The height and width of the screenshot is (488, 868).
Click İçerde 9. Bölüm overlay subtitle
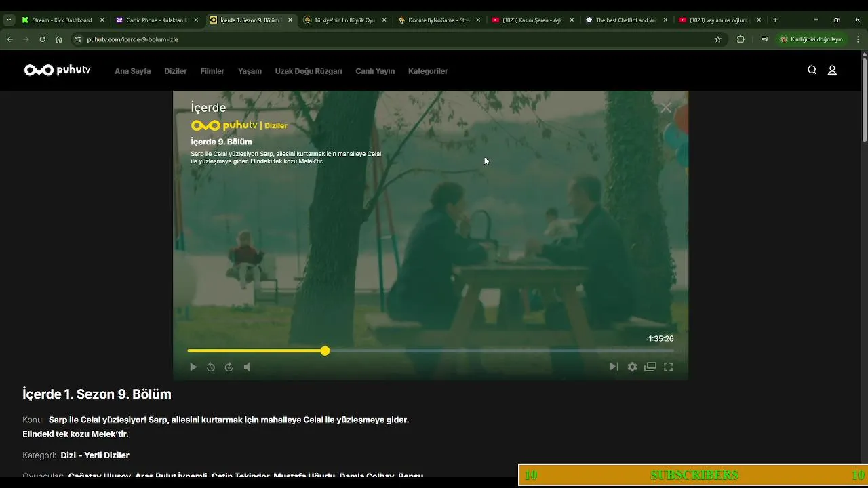pos(222,142)
